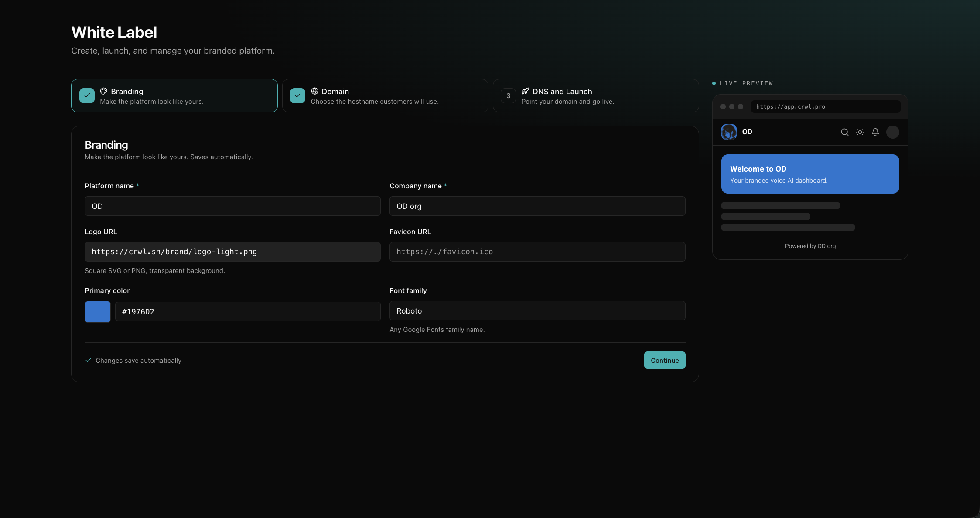Screen dimensions: 980x518
Task: Focus the Company name input field
Action: [537, 206]
